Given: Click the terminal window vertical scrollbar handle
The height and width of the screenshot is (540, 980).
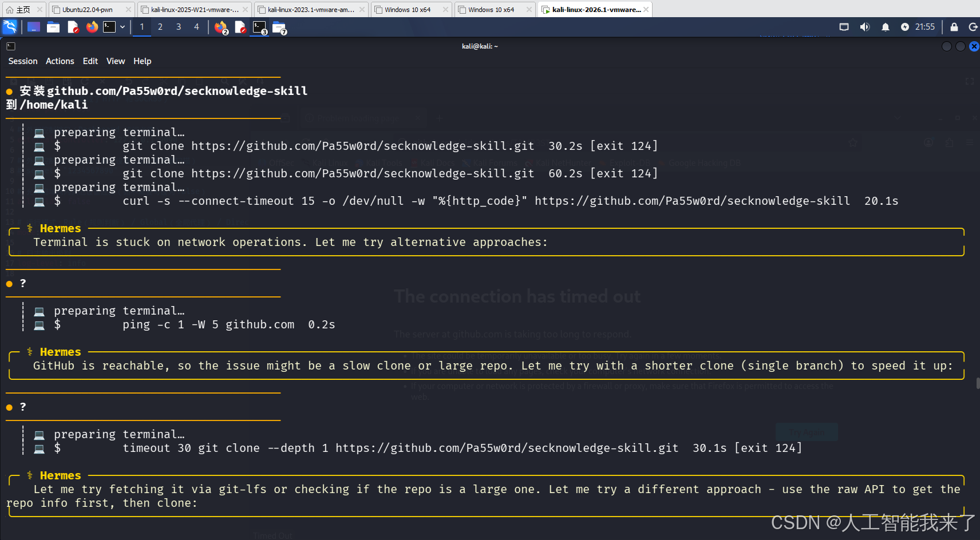Looking at the screenshot, I should (x=977, y=383).
